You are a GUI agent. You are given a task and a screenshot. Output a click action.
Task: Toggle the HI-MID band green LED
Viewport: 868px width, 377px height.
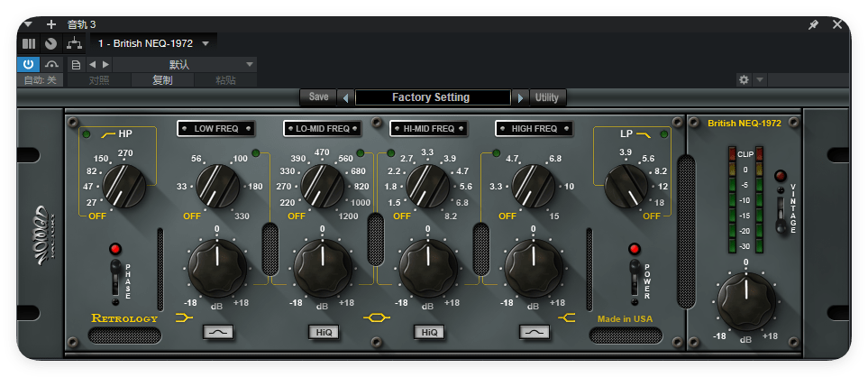pyautogui.click(x=390, y=152)
